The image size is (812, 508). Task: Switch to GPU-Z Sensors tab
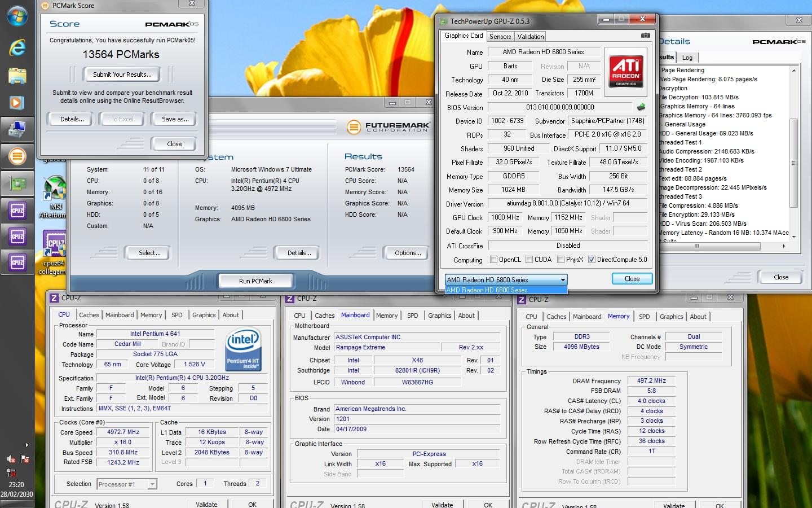point(500,37)
